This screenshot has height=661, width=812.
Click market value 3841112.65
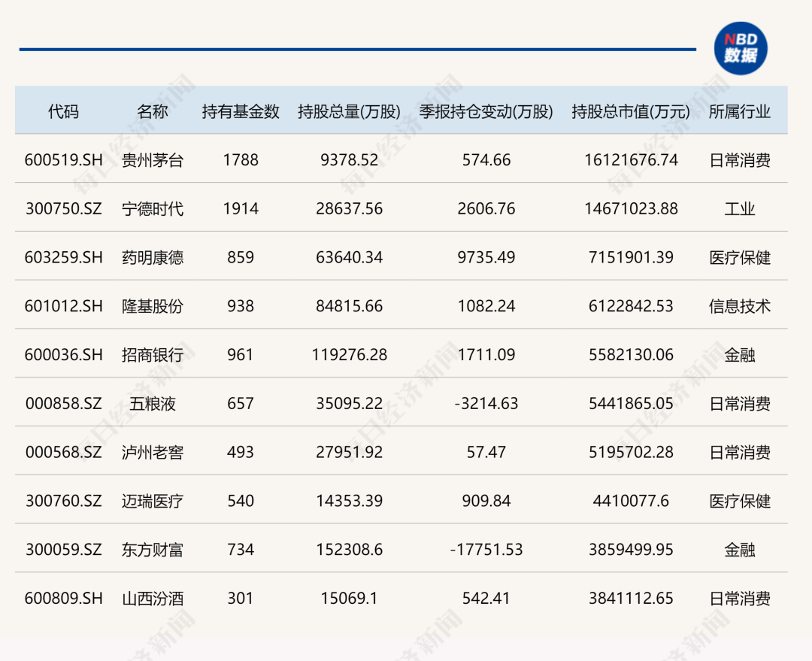click(x=631, y=599)
